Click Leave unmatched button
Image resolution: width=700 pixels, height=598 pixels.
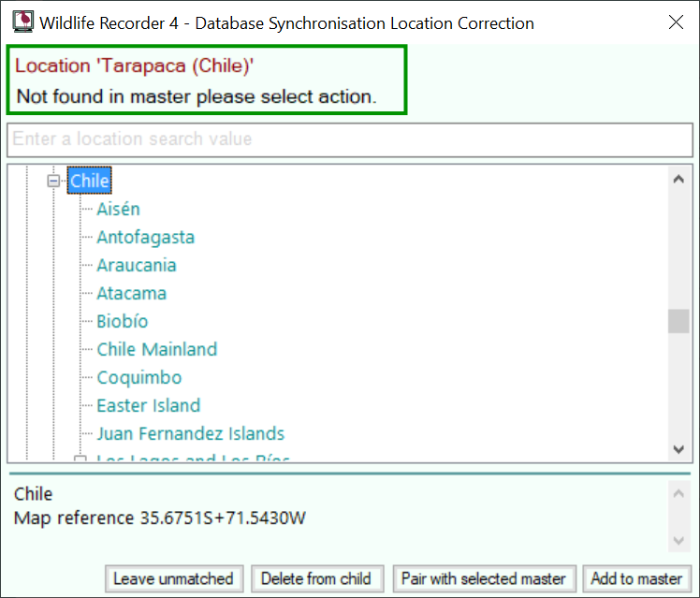174,578
